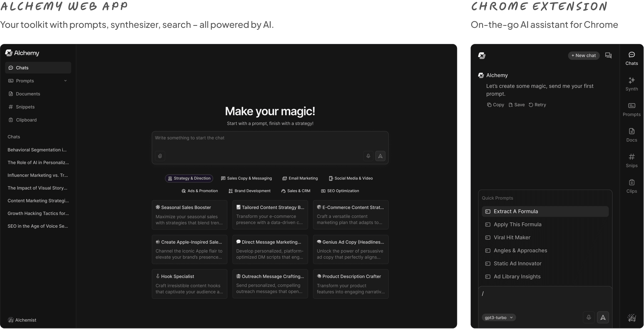Click the profile avatar icon in extension rail
This screenshot has height=329, width=644.
(x=632, y=318)
